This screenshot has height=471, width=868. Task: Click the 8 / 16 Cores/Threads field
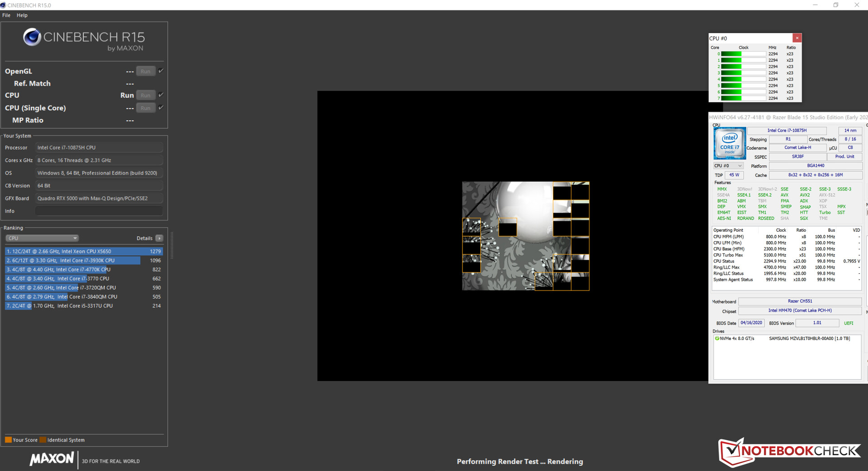coord(850,139)
